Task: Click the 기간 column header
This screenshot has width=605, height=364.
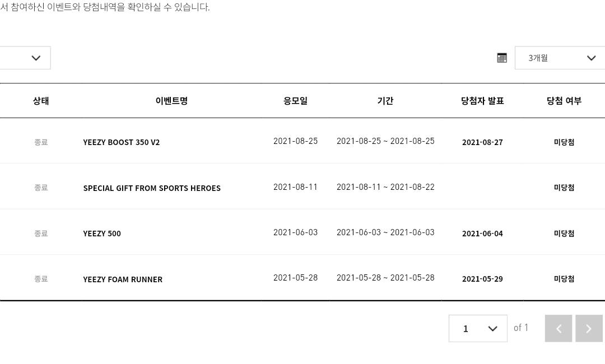Action: [385, 101]
